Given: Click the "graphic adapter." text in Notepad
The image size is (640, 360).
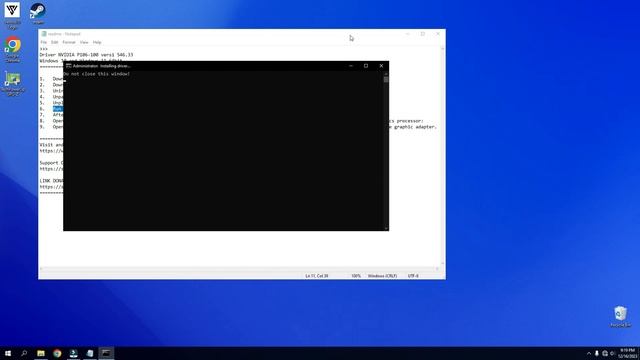Looking at the screenshot, I should (x=415, y=127).
